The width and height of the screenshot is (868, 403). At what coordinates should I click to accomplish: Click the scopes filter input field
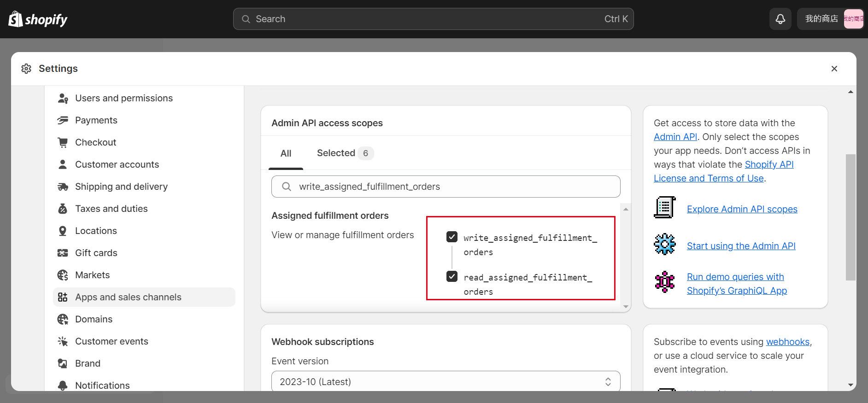pyautogui.click(x=446, y=187)
